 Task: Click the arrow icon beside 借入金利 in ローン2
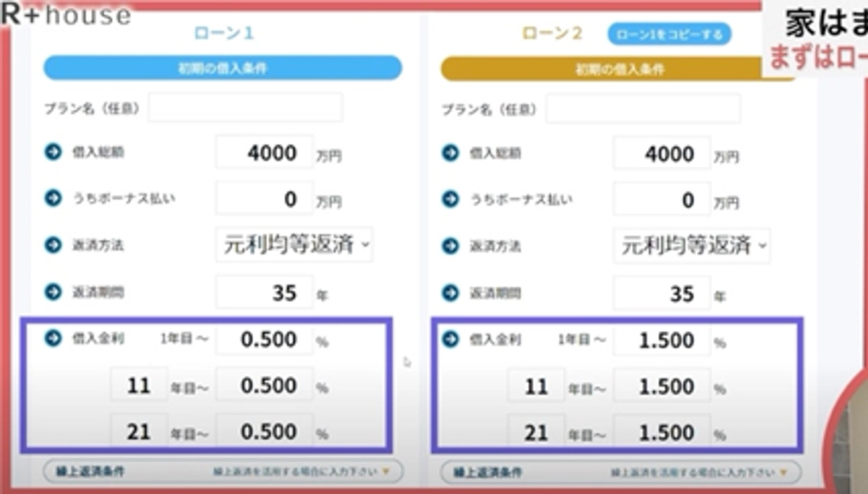451,338
